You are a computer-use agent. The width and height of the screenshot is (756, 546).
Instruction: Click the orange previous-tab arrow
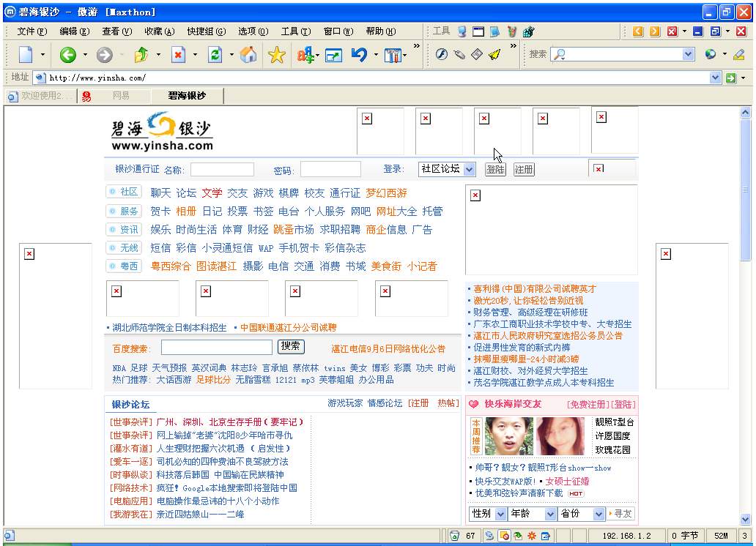pos(638,31)
